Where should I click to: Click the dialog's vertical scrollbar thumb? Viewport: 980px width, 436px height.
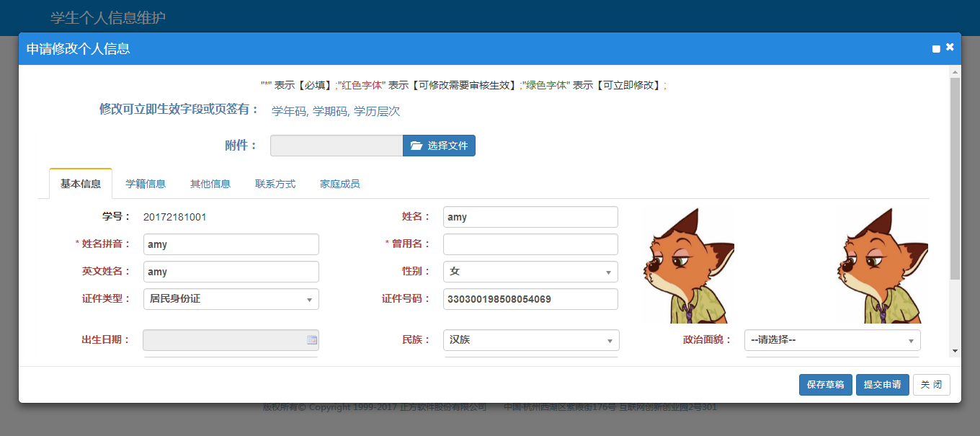click(955, 179)
